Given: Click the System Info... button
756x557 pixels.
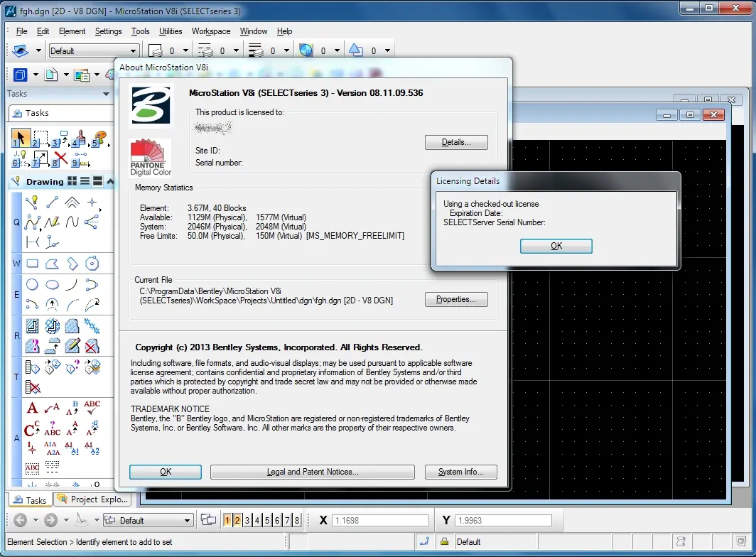Looking at the screenshot, I should [460, 472].
